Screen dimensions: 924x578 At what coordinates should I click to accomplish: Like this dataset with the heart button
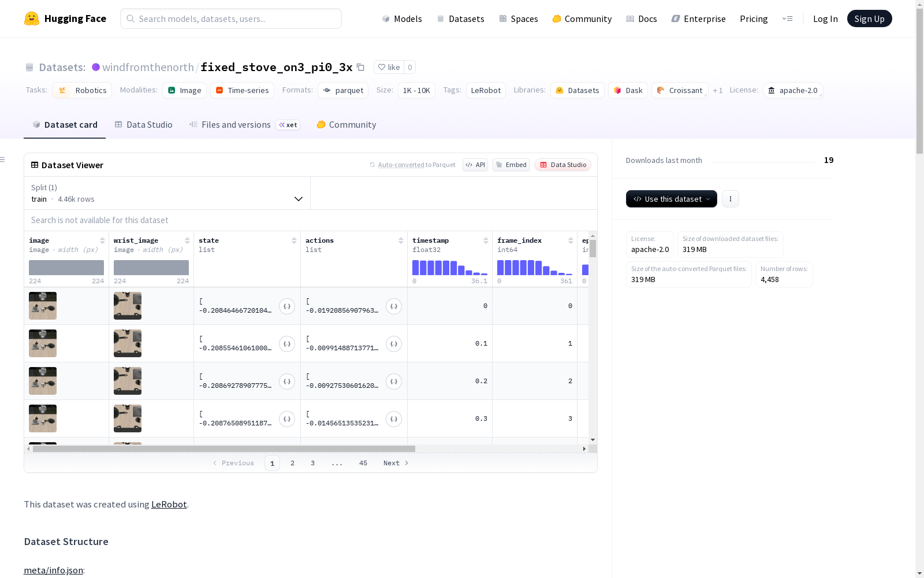389,67
